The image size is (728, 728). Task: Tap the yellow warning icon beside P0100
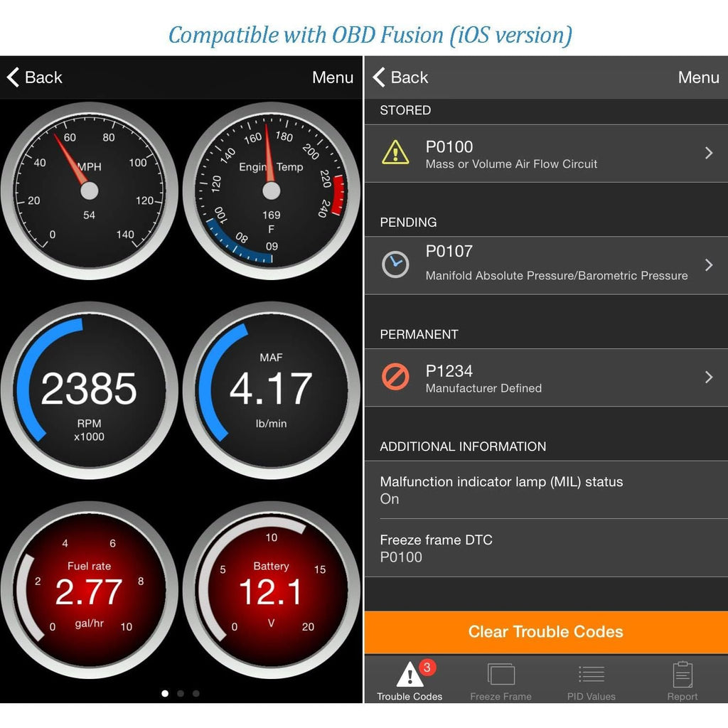coord(395,152)
